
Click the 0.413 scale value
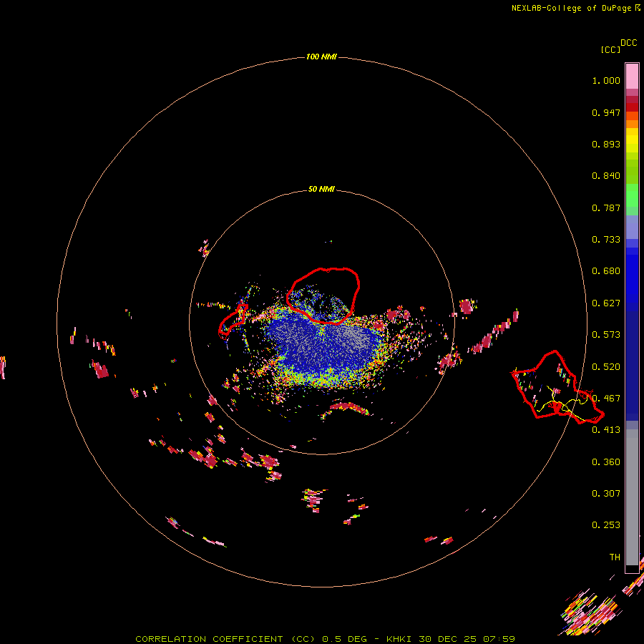pyautogui.click(x=606, y=430)
